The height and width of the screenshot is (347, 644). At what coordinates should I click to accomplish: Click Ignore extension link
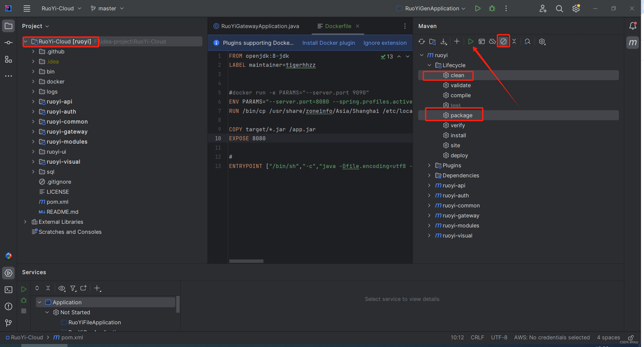385,43
